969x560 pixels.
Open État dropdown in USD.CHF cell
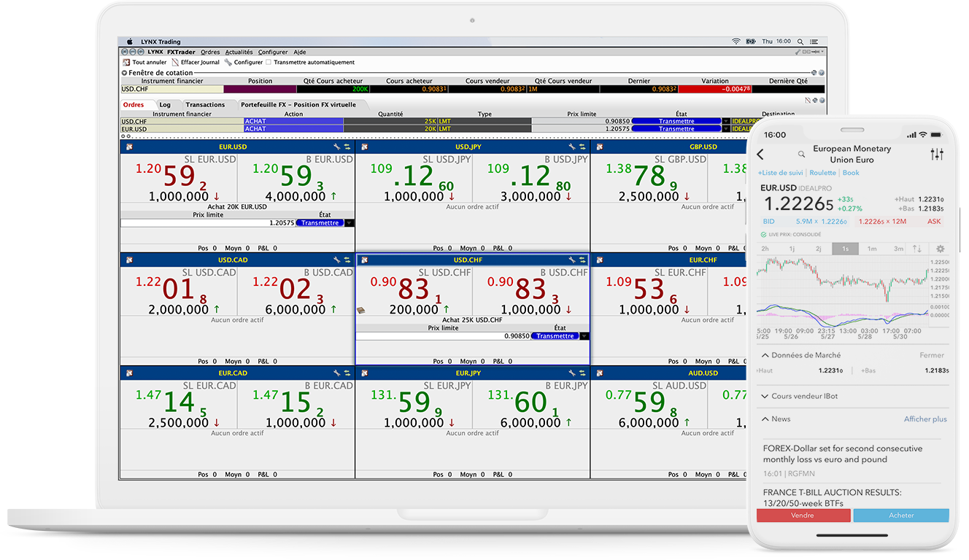[x=584, y=336]
